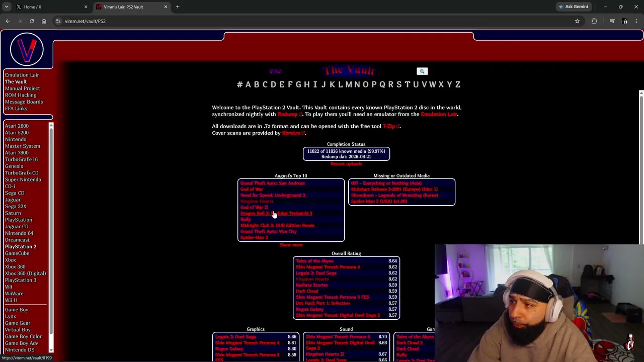The image size is (644, 362).
Task: Click the Vimm's Lair V logo
Action: 27,49
